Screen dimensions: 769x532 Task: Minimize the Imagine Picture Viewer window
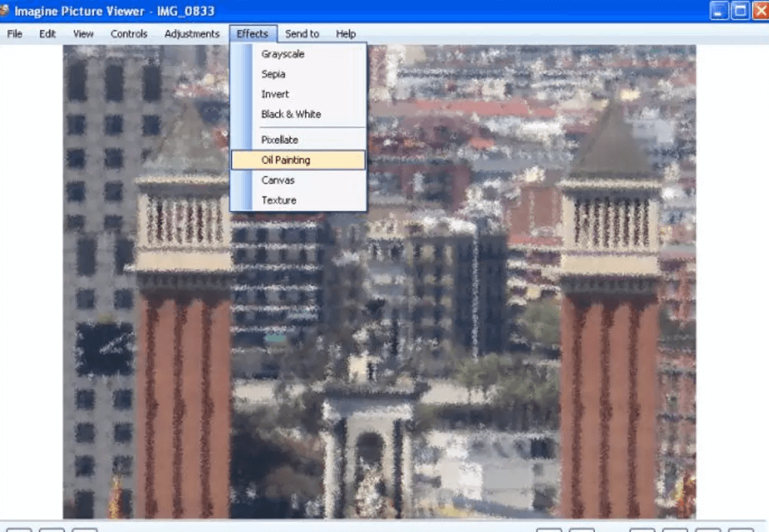pyautogui.click(x=720, y=11)
